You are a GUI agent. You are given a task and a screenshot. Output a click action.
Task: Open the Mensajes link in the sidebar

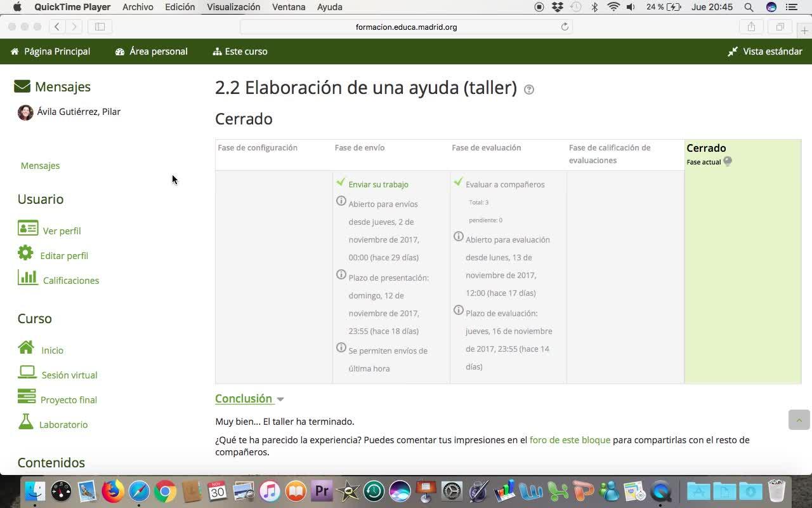pos(40,166)
